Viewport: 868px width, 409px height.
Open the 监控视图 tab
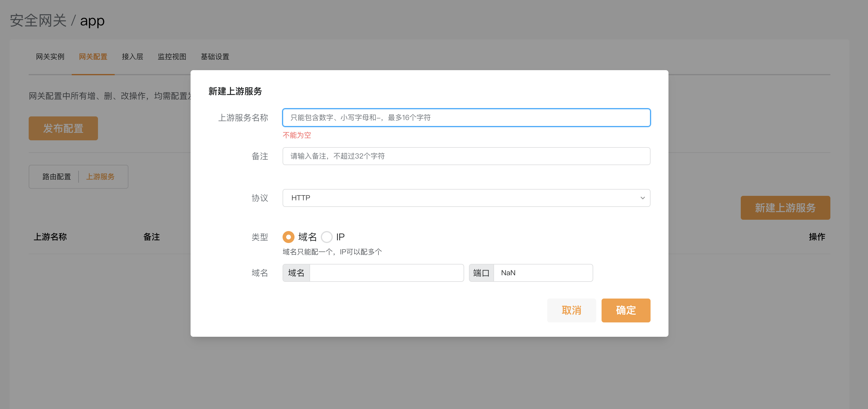[x=172, y=57]
